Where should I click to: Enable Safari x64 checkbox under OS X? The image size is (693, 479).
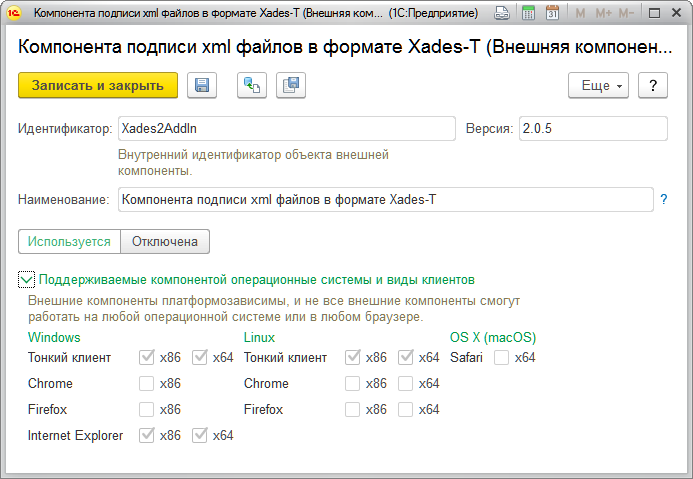(501, 357)
